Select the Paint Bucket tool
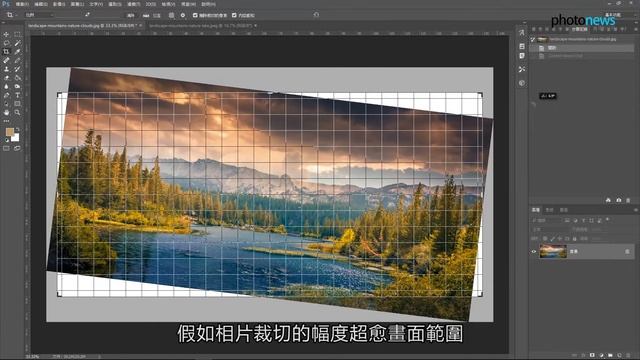The width and height of the screenshot is (640, 360). tap(17, 78)
